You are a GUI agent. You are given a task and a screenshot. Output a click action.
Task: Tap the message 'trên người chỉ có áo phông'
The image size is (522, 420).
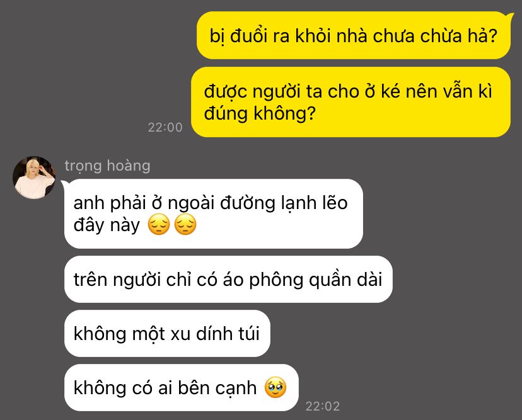click(x=228, y=280)
